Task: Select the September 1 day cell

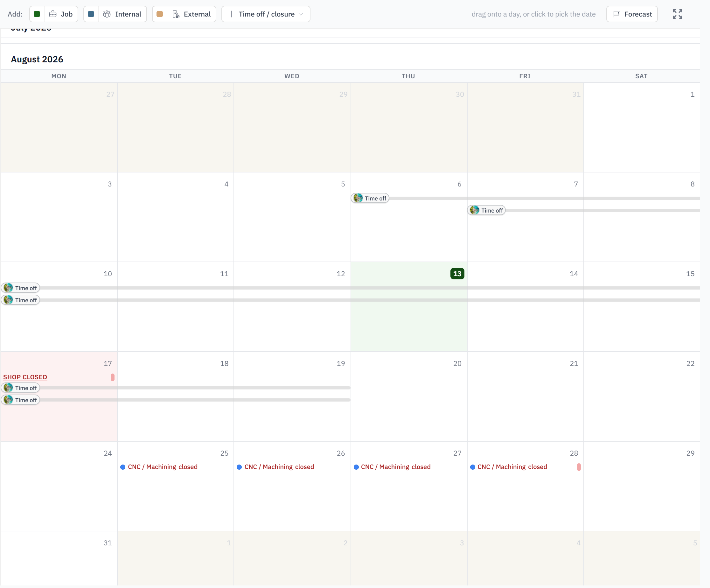Action: coord(176,558)
